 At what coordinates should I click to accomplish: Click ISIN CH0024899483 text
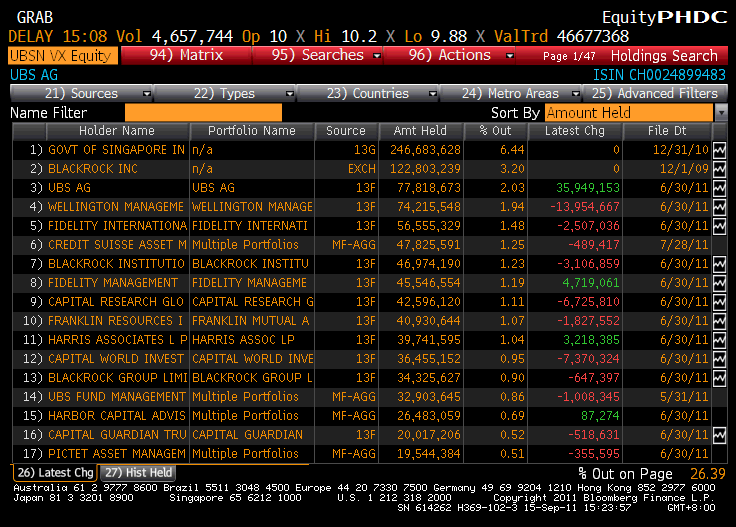[659, 75]
